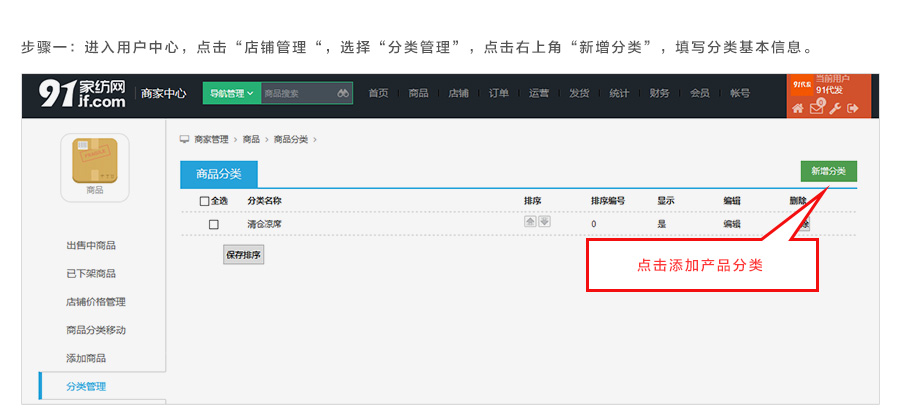Click the 保存排序 button
This screenshot has height=419, width=900.
point(243,255)
